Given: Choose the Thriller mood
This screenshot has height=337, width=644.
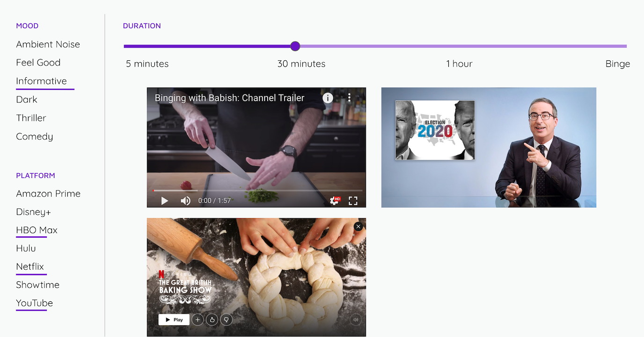Looking at the screenshot, I should 31,118.
